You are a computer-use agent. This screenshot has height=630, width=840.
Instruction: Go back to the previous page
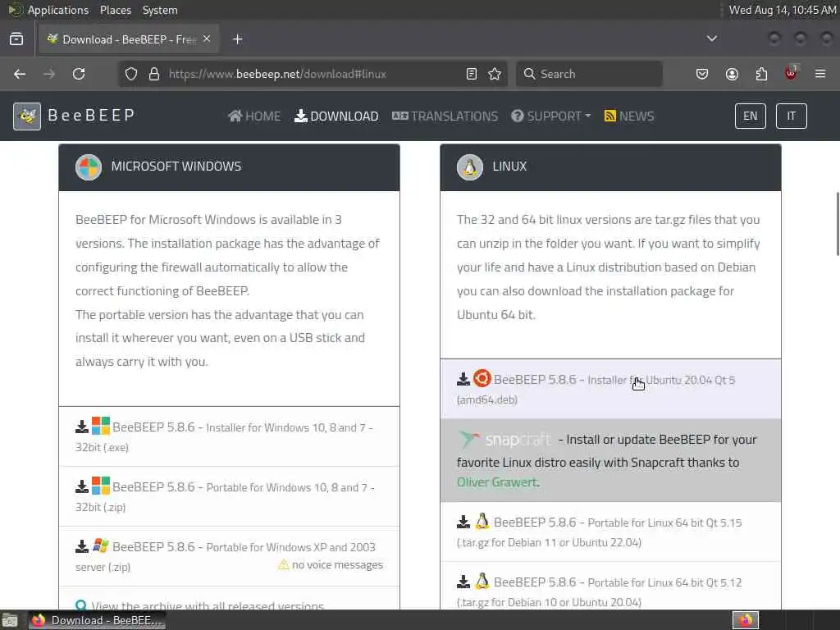pyautogui.click(x=20, y=74)
